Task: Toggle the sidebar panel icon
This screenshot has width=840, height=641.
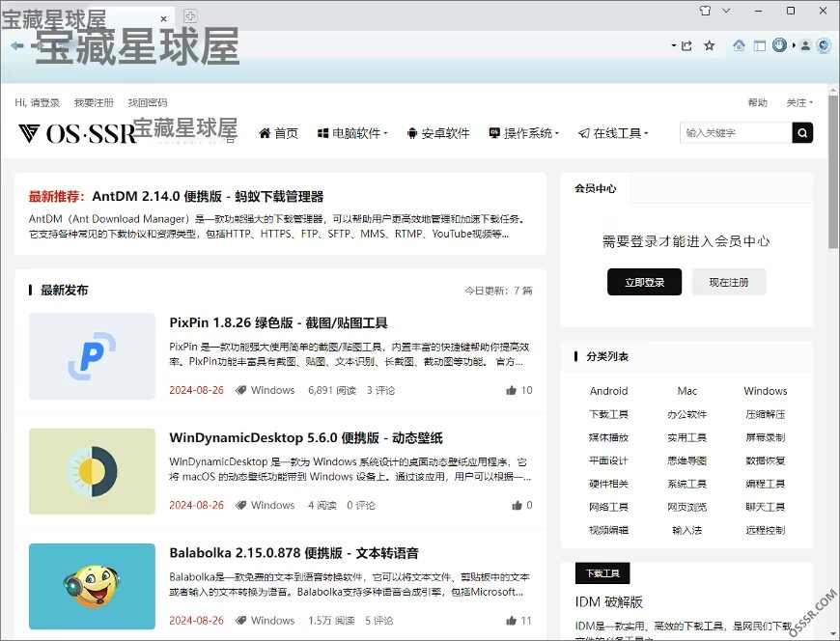Action: click(x=760, y=45)
